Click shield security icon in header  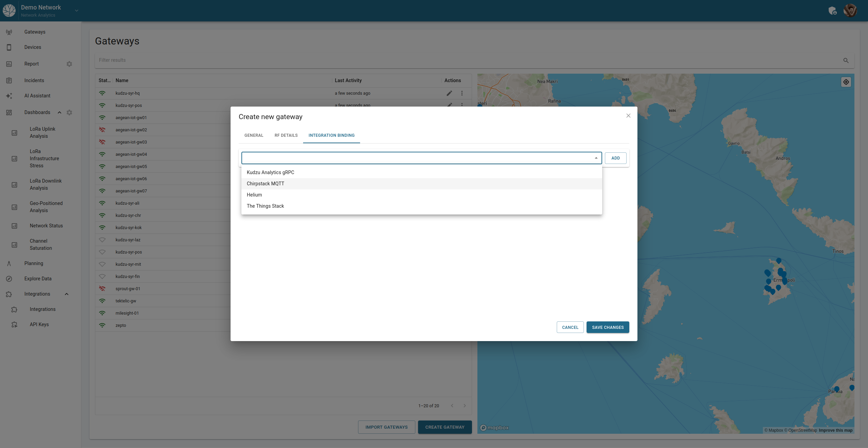832,11
